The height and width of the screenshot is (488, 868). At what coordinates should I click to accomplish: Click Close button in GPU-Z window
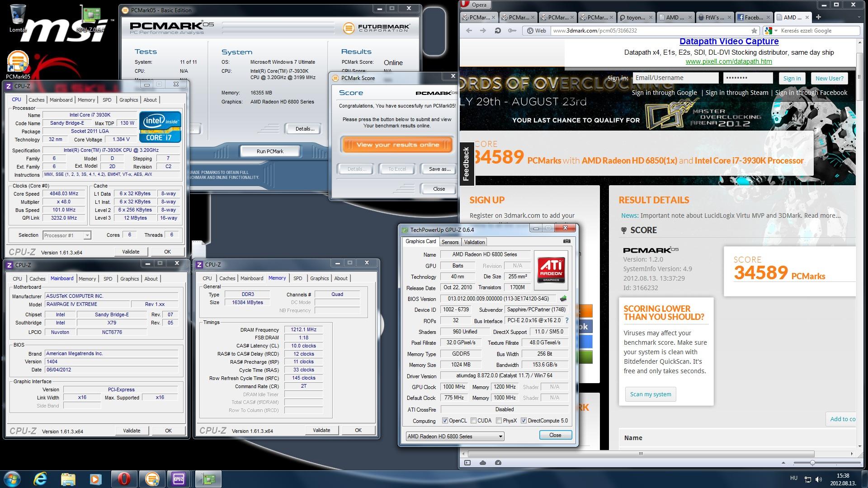[555, 435]
